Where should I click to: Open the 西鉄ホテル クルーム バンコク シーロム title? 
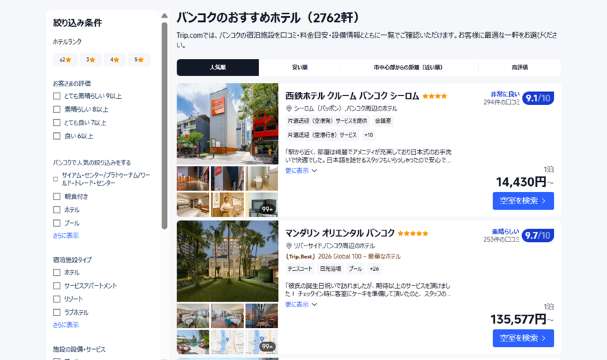[x=352, y=96]
